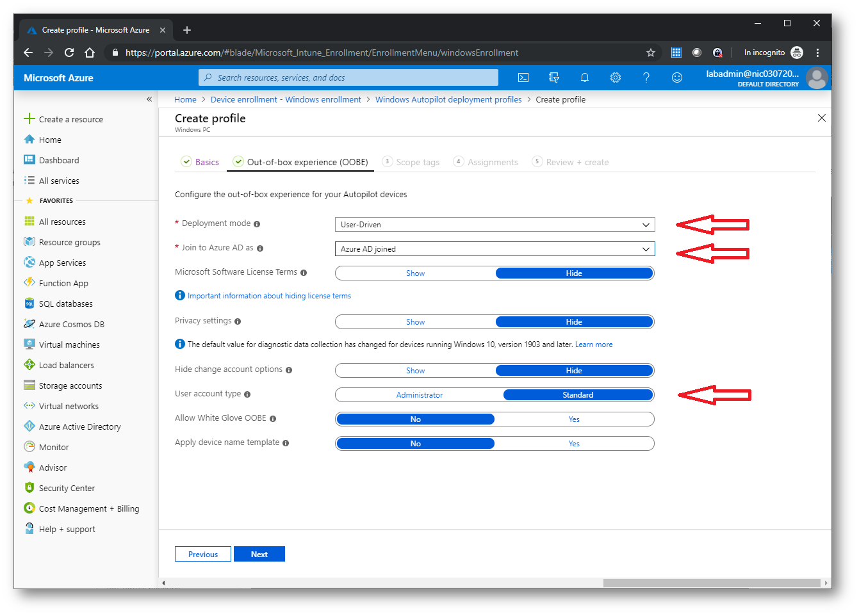Set Privacy settings to Hide
Screen dimensions: 859x616
click(x=575, y=322)
